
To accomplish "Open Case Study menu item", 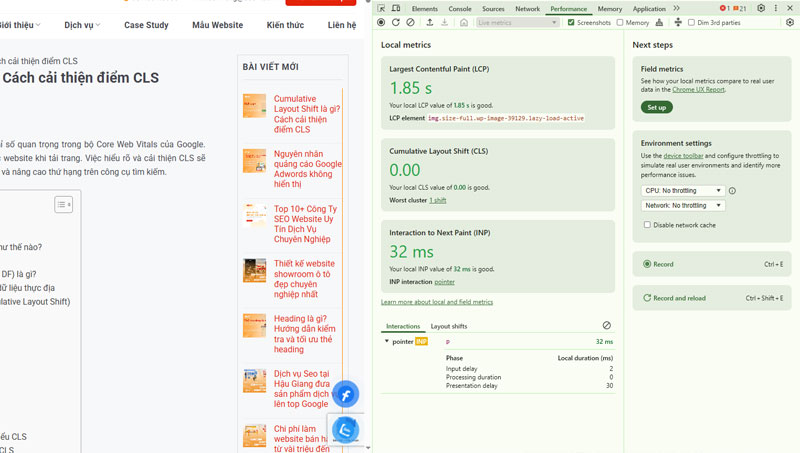I will [x=146, y=25].
